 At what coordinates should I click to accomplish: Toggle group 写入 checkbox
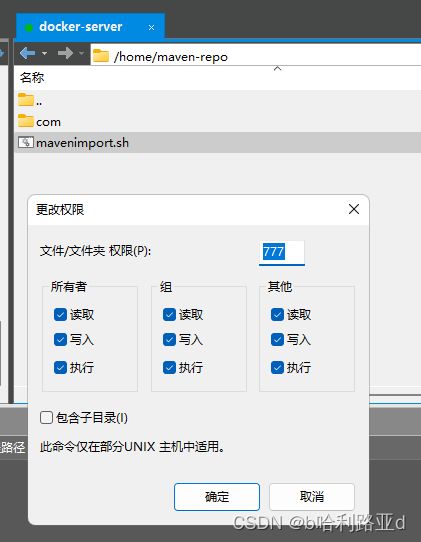[x=169, y=339]
